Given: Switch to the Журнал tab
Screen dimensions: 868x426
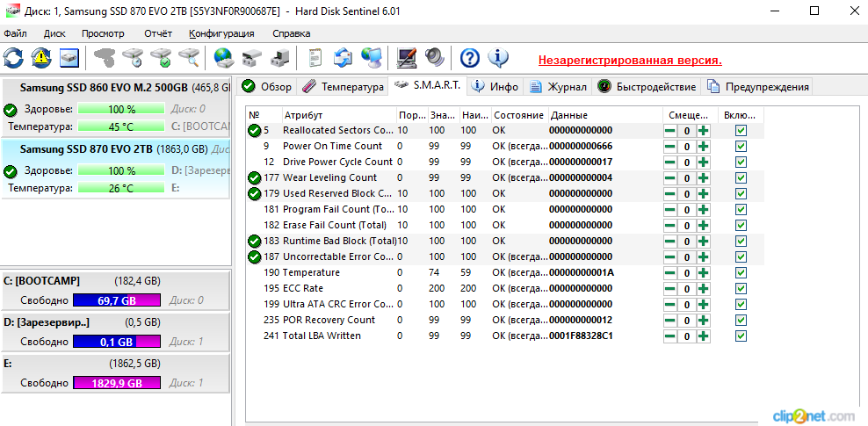Looking at the screenshot, I should tap(558, 87).
